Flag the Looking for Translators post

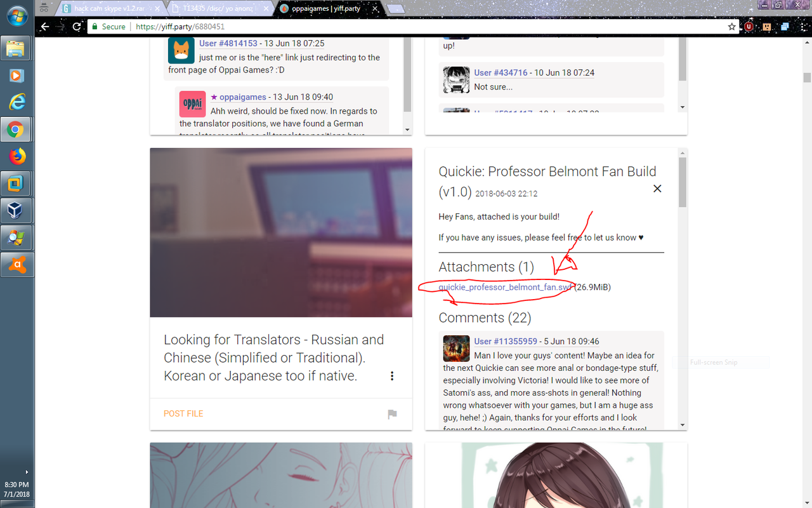coord(392,414)
